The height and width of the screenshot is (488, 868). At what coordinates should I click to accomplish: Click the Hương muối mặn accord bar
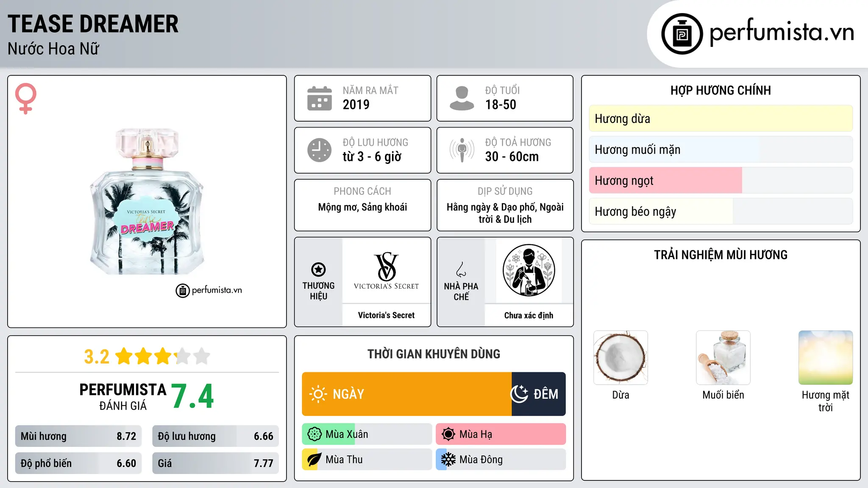point(721,150)
